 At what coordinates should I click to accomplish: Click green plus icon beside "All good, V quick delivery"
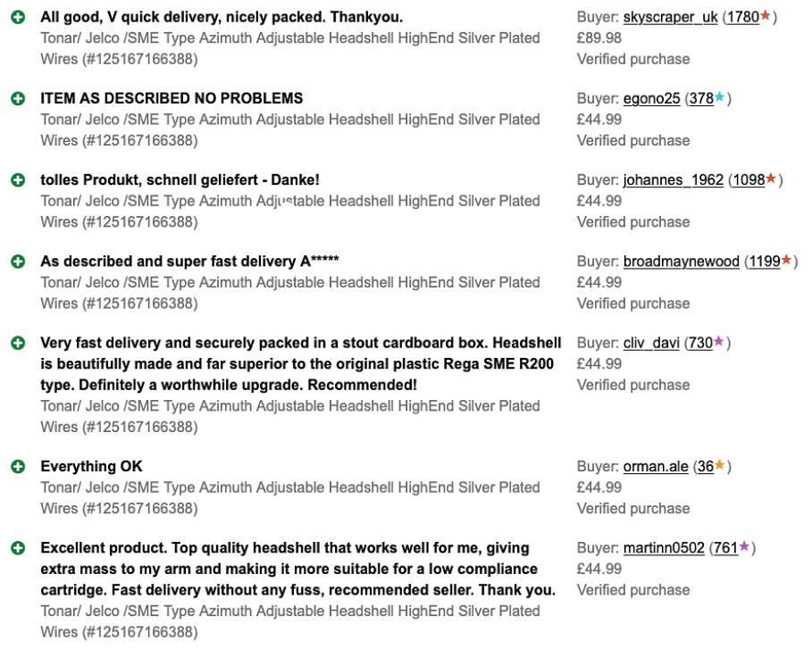(x=18, y=18)
